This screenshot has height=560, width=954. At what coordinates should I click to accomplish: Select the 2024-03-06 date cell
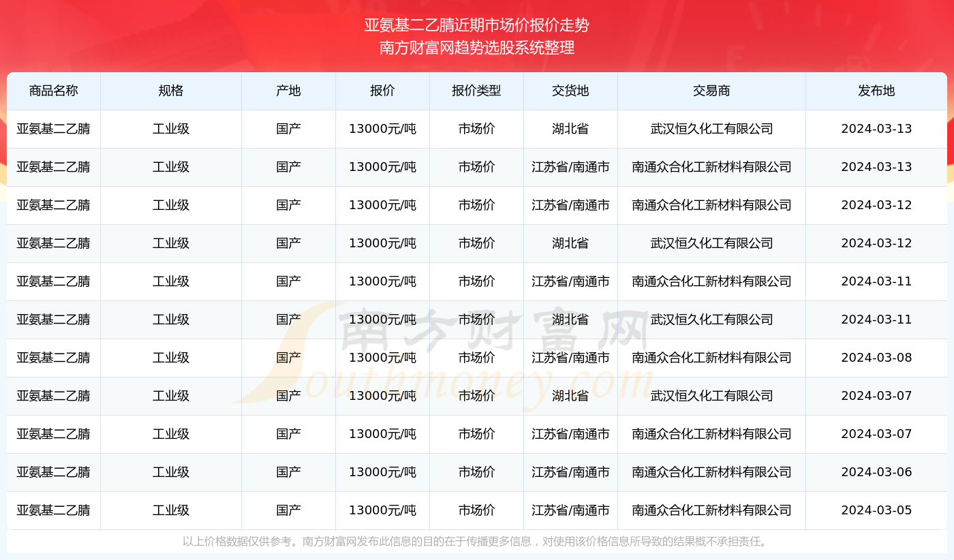tap(876, 472)
